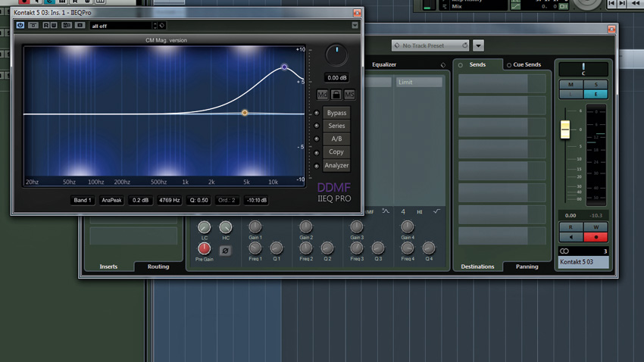This screenshot has height=362, width=644.
Task: Click the A/B button in IIEQ Pro
Action: tap(336, 139)
